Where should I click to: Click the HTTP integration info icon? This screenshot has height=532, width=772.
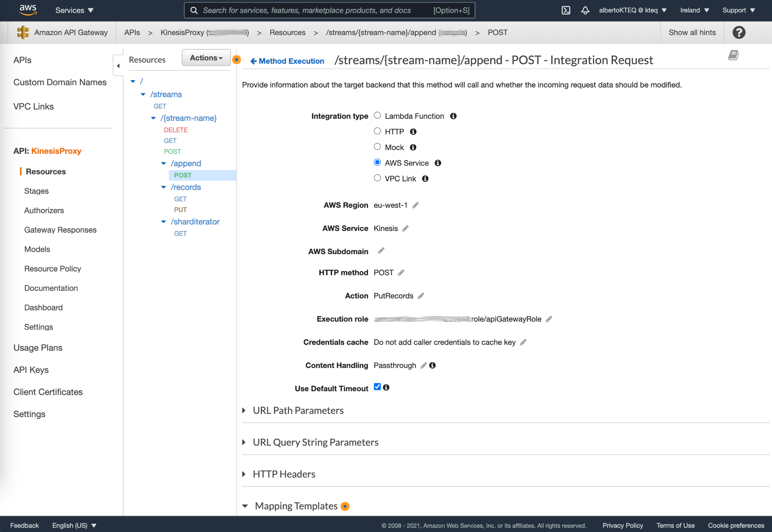pyautogui.click(x=413, y=132)
